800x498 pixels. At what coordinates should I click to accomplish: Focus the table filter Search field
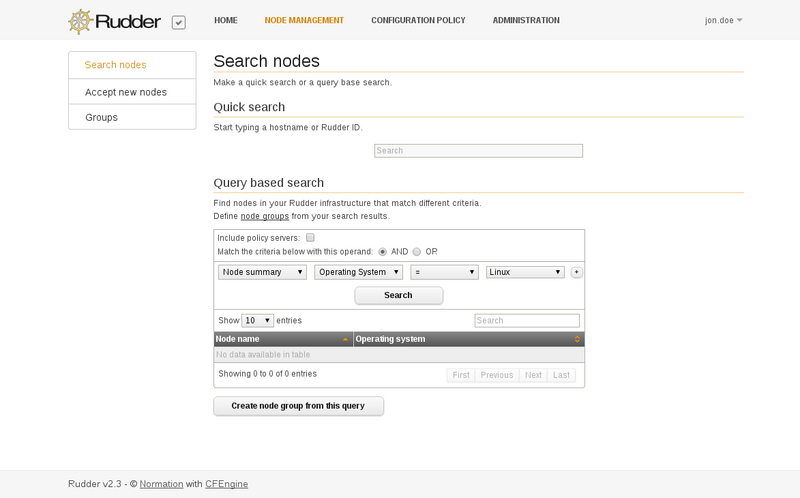[527, 320]
